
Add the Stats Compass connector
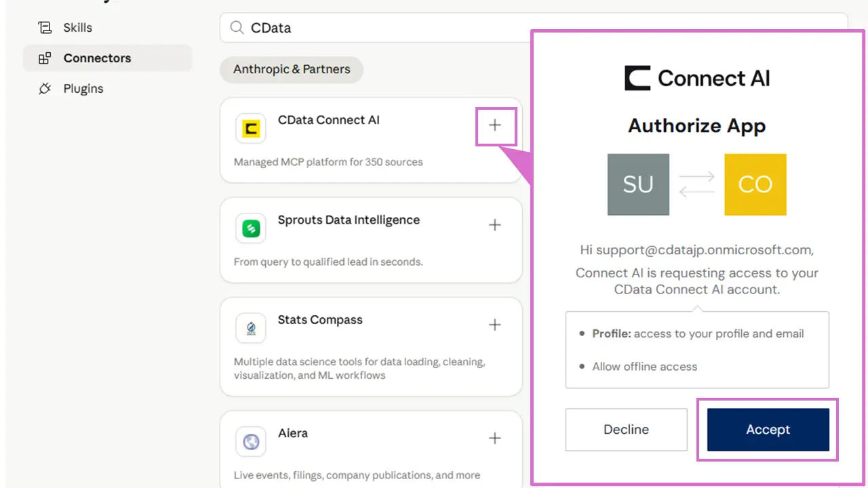click(x=495, y=325)
